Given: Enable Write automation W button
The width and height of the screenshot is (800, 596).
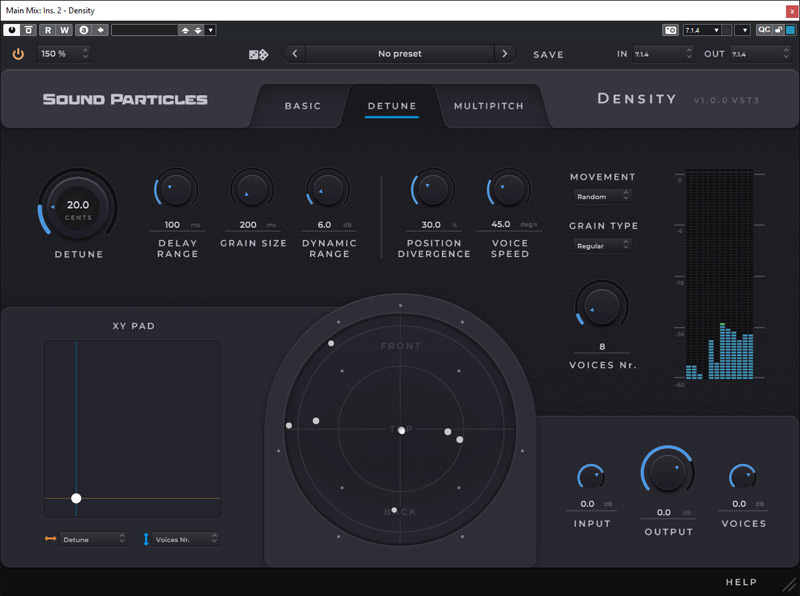Looking at the screenshot, I should pyautogui.click(x=64, y=30).
